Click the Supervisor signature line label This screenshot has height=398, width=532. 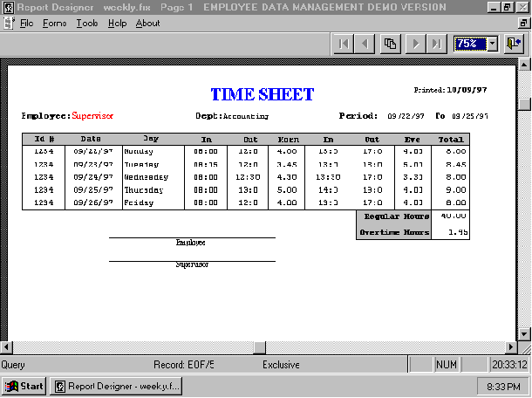click(x=192, y=264)
